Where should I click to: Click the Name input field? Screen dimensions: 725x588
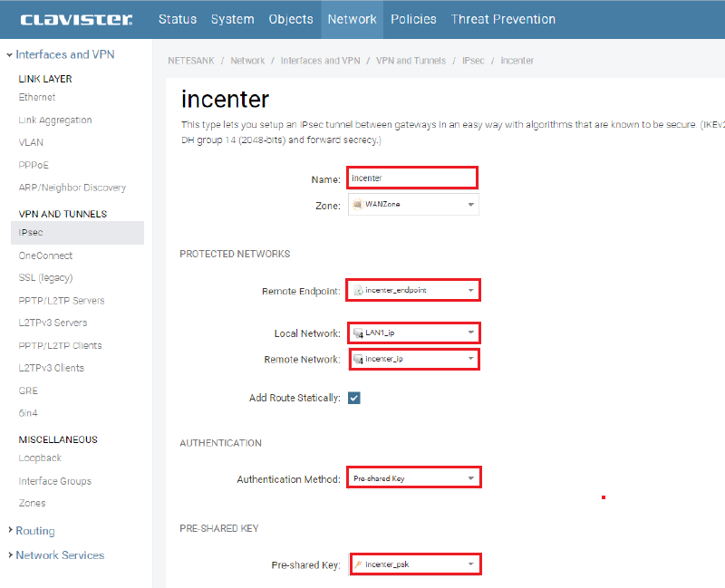(411, 178)
